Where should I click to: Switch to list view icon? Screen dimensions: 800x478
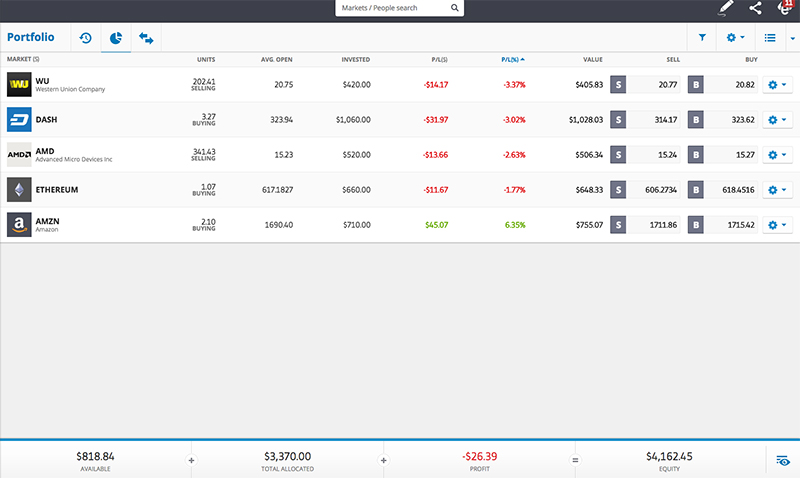[x=770, y=38]
